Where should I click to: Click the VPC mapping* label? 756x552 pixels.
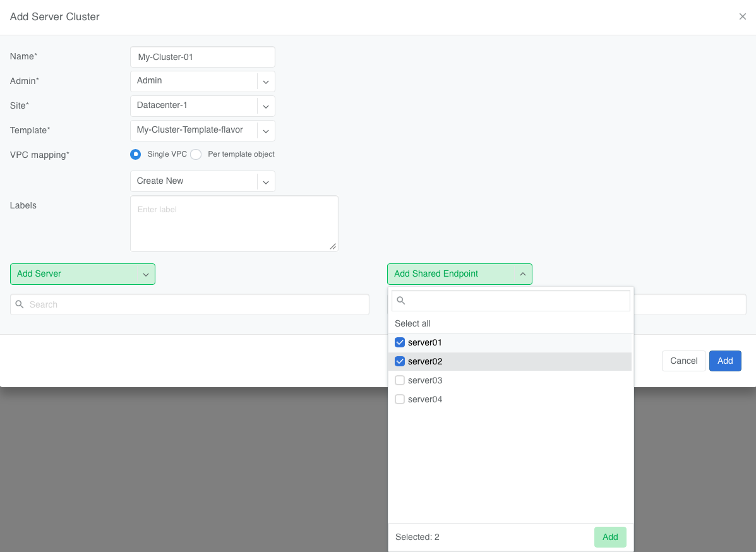pos(40,155)
